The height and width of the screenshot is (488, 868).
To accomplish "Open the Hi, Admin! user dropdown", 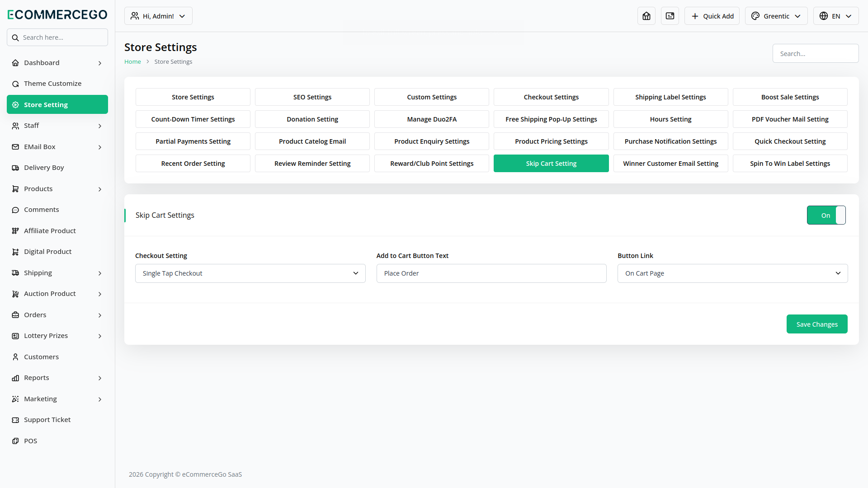I will [158, 16].
